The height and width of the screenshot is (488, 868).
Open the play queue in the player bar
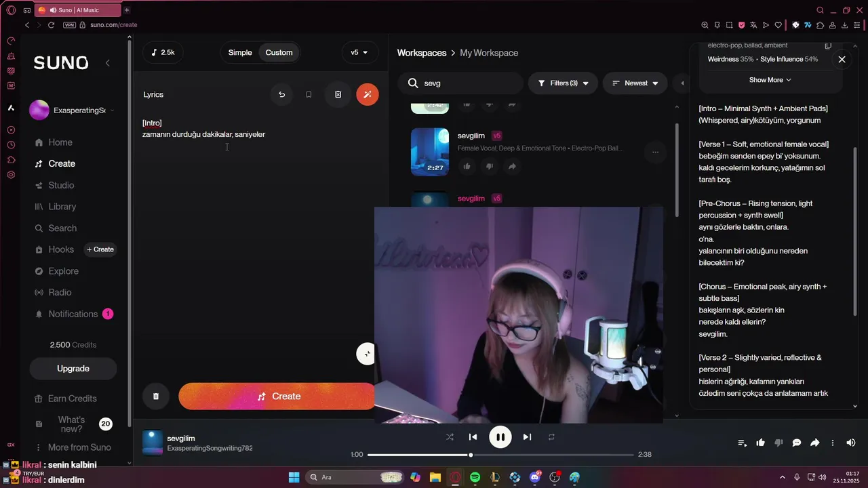click(x=743, y=443)
